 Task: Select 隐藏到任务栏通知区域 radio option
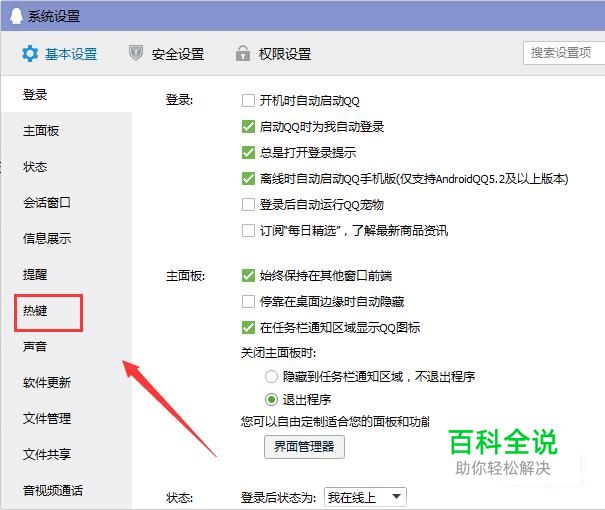pyautogui.click(x=271, y=376)
